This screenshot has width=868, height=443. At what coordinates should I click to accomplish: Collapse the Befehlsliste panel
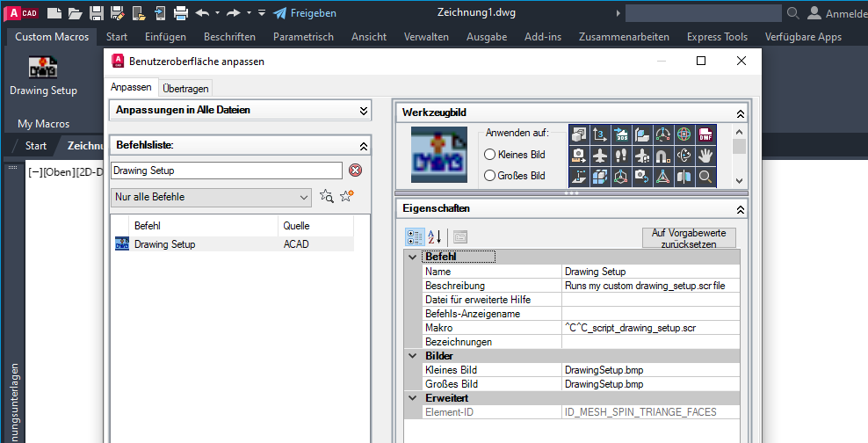point(363,146)
